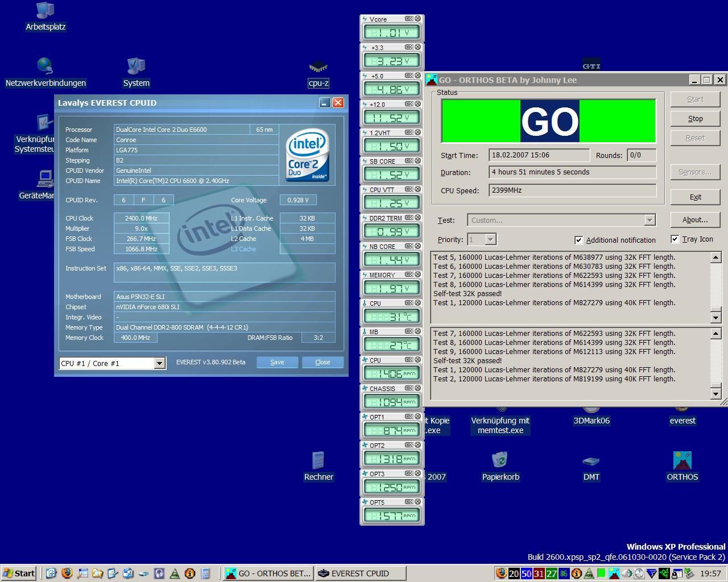The width and height of the screenshot is (728, 582).
Task: Toggle the Tray Icon checkbox
Action: (x=675, y=239)
